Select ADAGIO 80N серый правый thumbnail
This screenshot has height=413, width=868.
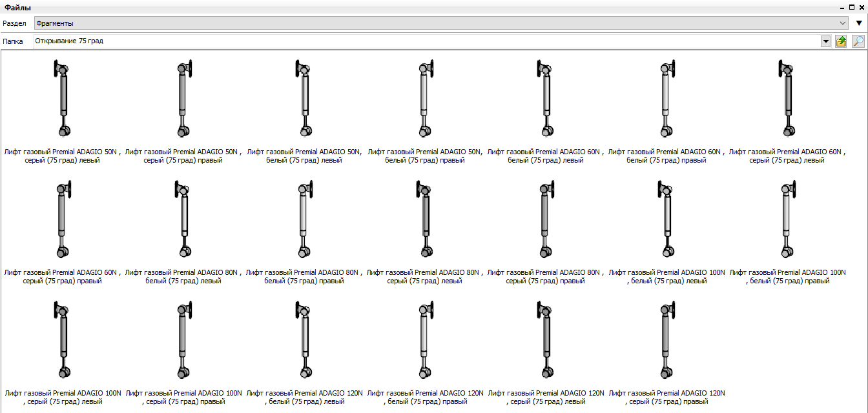(546, 219)
